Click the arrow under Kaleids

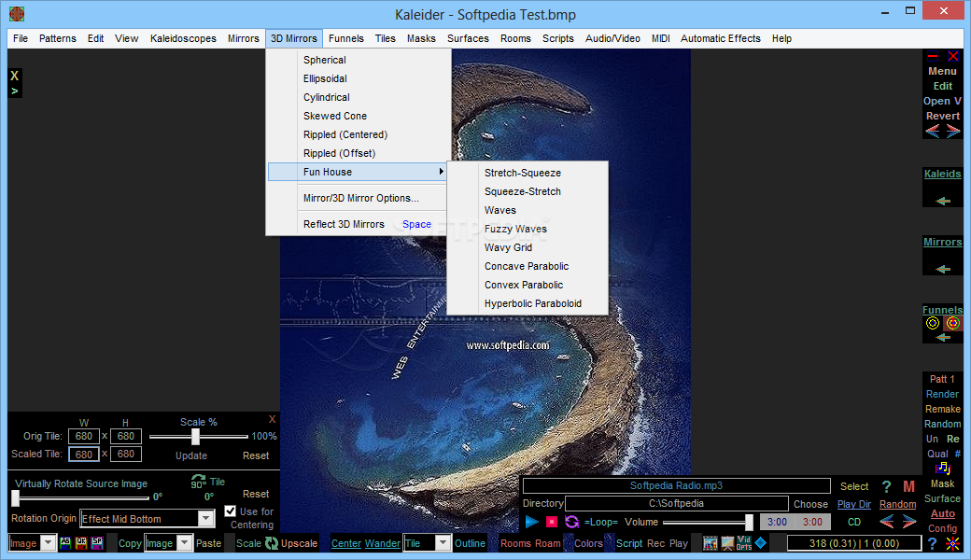pyautogui.click(x=942, y=201)
